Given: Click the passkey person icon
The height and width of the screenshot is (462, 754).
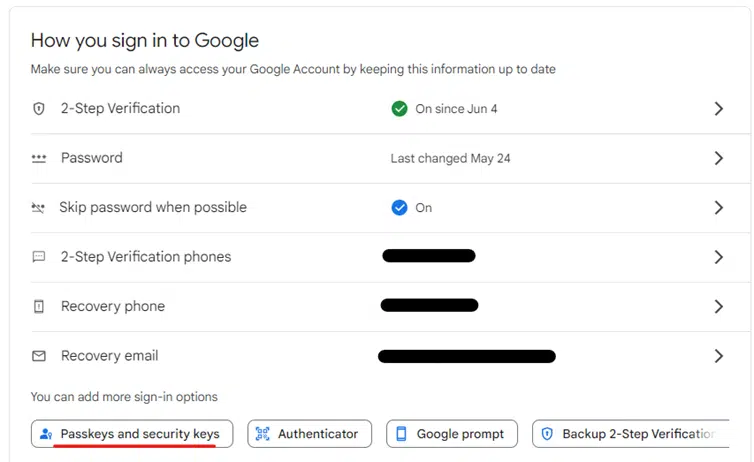Looking at the screenshot, I should pos(46,434).
